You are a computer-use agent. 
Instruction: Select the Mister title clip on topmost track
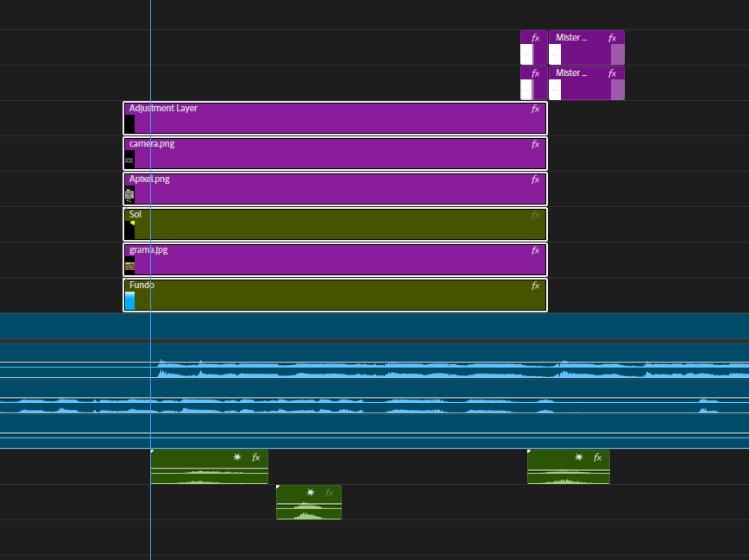pyautogui.click(x=587, y=47)
